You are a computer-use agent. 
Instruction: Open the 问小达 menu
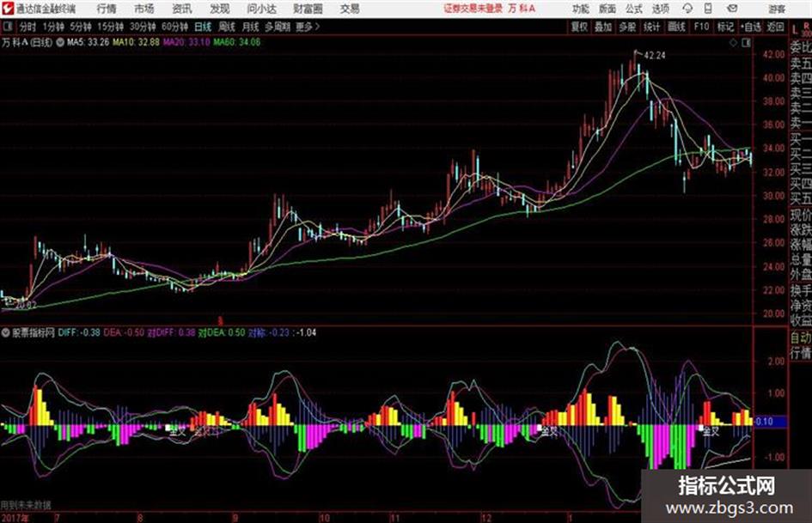(x=261, y=9)
